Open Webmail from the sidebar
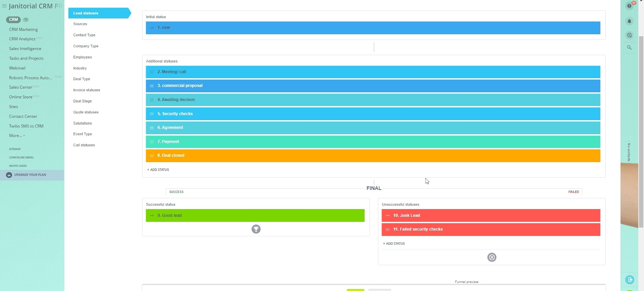Viewport: 644px width, 291px height. pyautogui.click(x=17, y=68)
